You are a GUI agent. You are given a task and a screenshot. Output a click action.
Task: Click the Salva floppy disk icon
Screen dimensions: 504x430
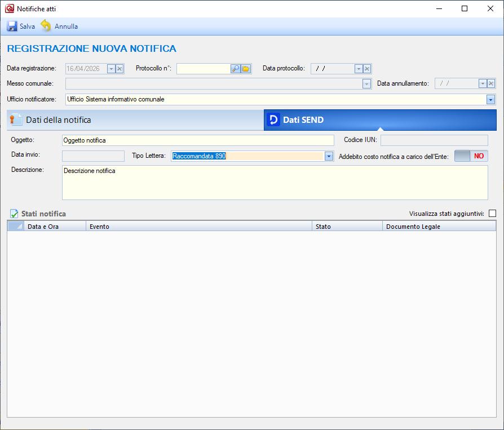tap(12, 26)
